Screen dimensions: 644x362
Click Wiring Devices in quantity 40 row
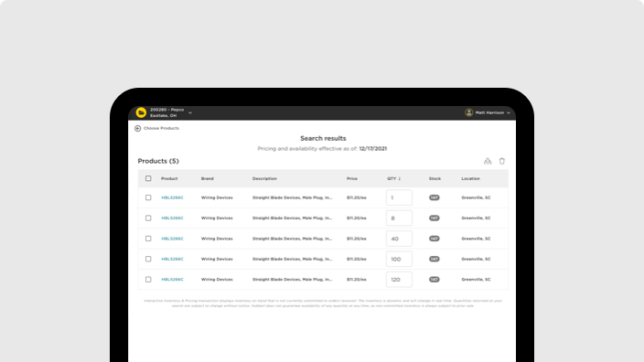[217, 239]
